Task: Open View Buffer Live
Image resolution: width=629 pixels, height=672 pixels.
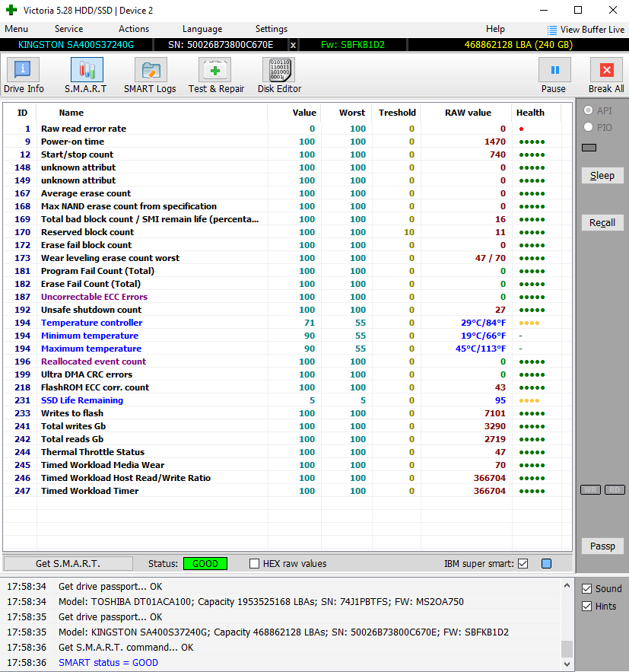Action: 586,30
